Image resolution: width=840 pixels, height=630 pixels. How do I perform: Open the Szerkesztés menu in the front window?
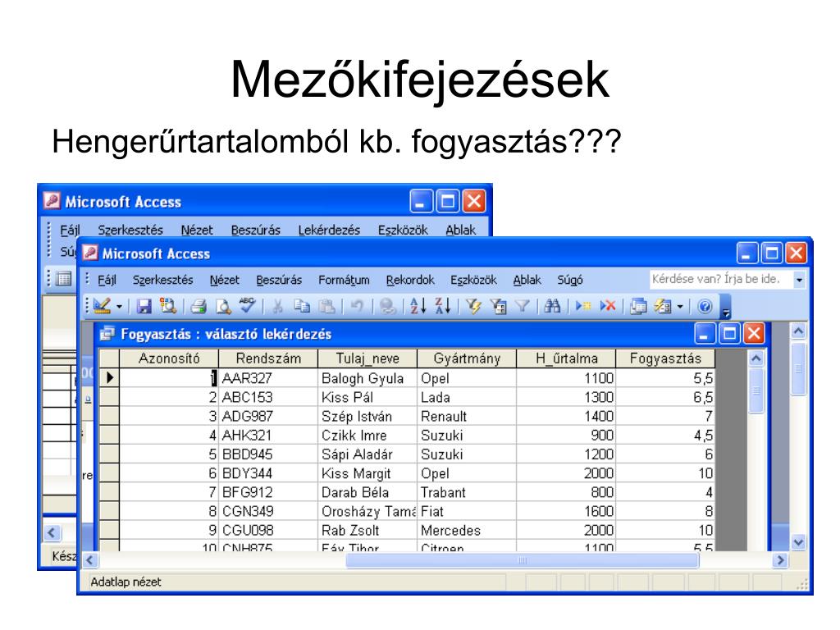pos(163,280)
